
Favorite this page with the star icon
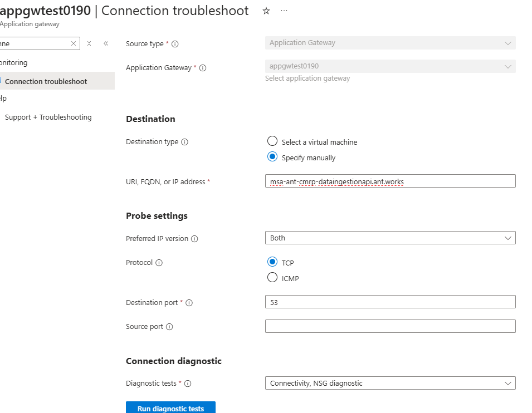click(x=266, y=11)
